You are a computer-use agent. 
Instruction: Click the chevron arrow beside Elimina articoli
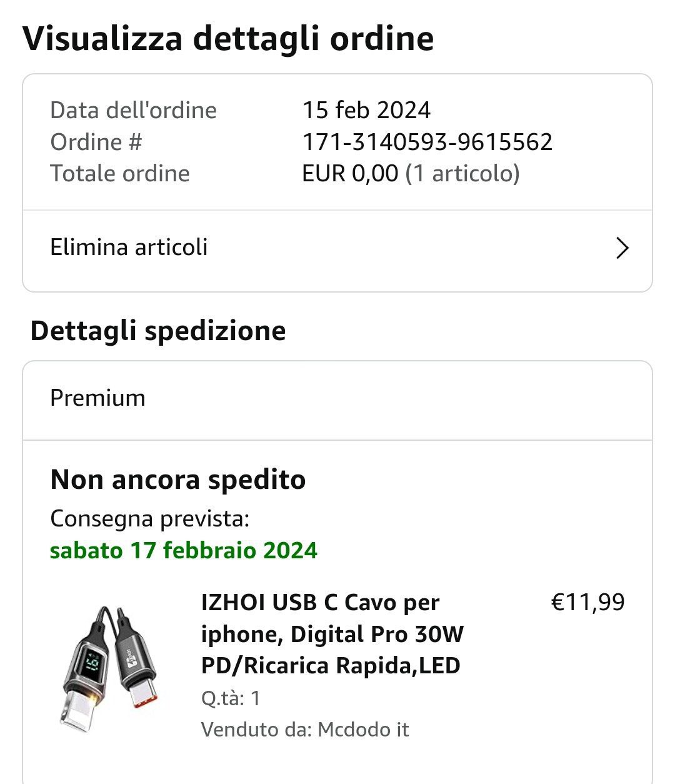622,248
